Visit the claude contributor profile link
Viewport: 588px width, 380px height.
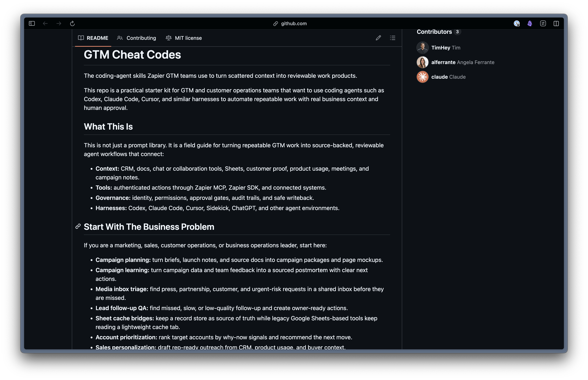439,77
